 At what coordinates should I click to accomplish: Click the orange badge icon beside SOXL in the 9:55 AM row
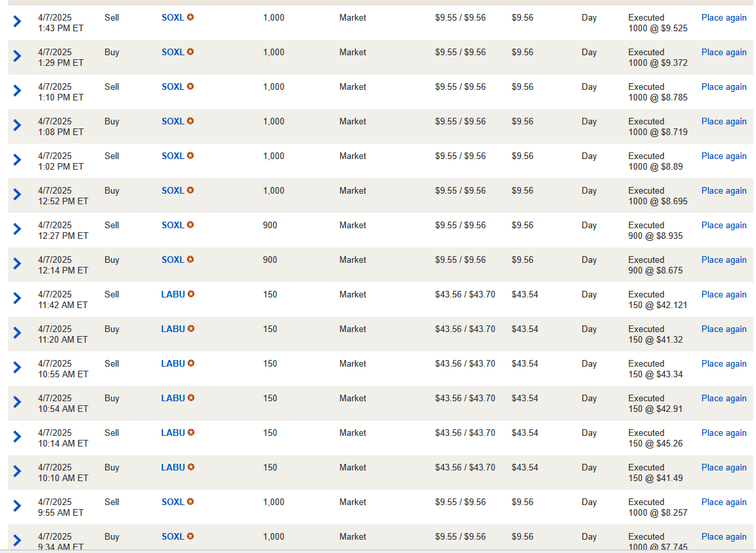click(190, 502)
